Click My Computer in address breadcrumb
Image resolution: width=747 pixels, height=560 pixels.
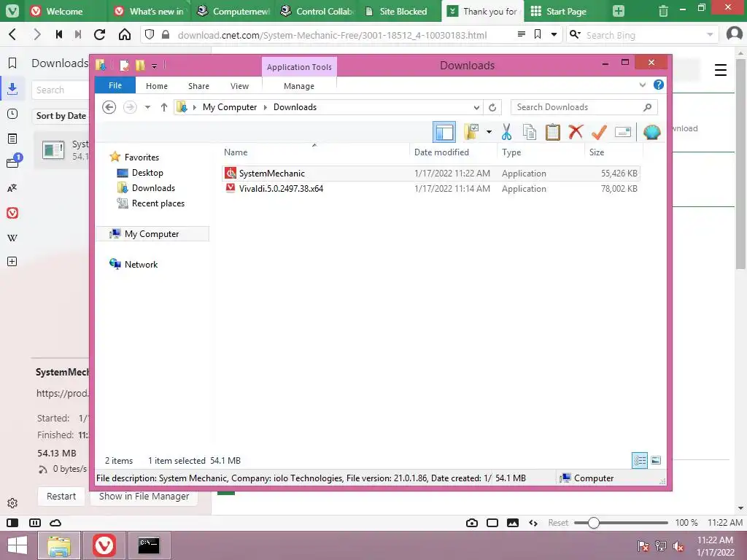[x=230, y=107]
